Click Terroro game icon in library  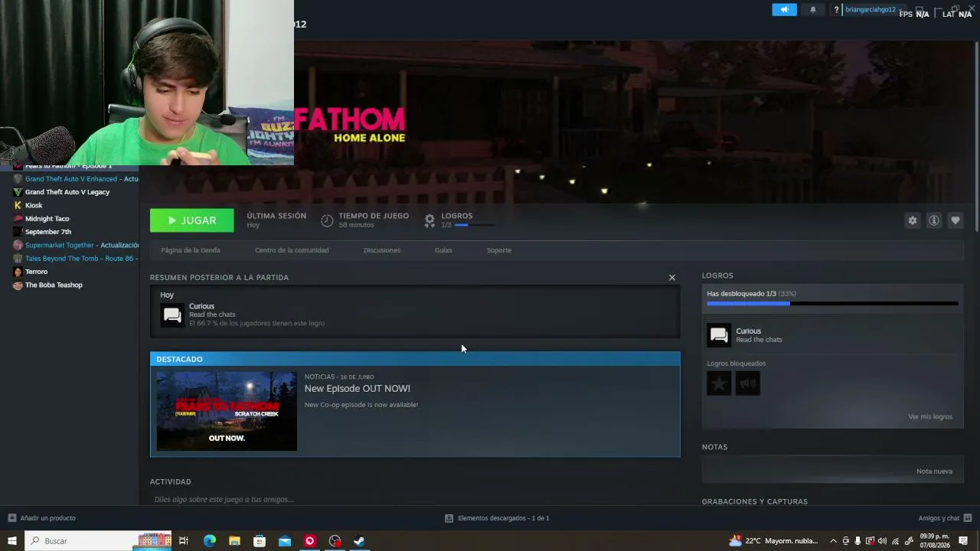coord(18,272)
